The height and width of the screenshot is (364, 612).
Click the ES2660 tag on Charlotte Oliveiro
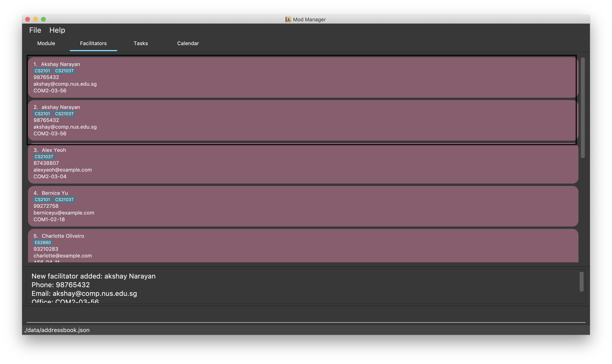coord(43,243)
